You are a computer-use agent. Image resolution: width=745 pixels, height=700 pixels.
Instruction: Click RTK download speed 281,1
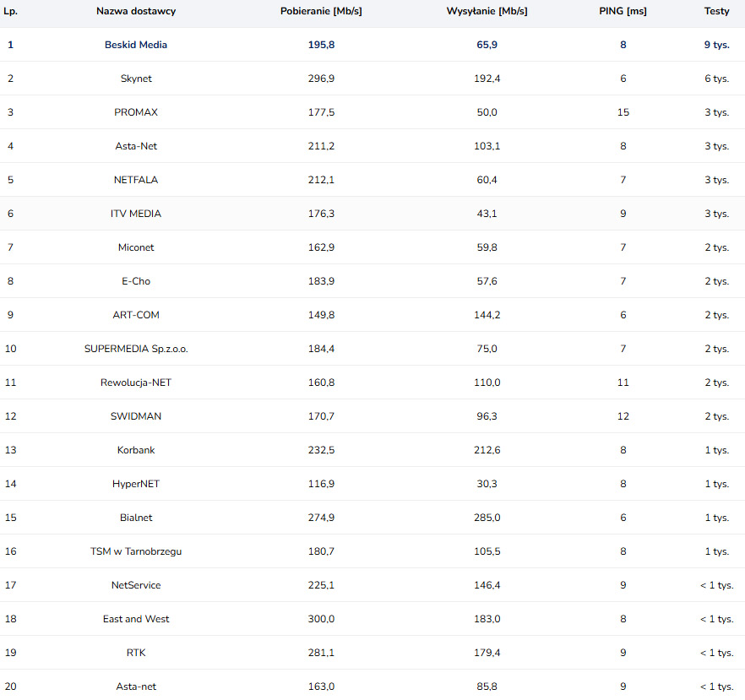(x=321, y=652)
